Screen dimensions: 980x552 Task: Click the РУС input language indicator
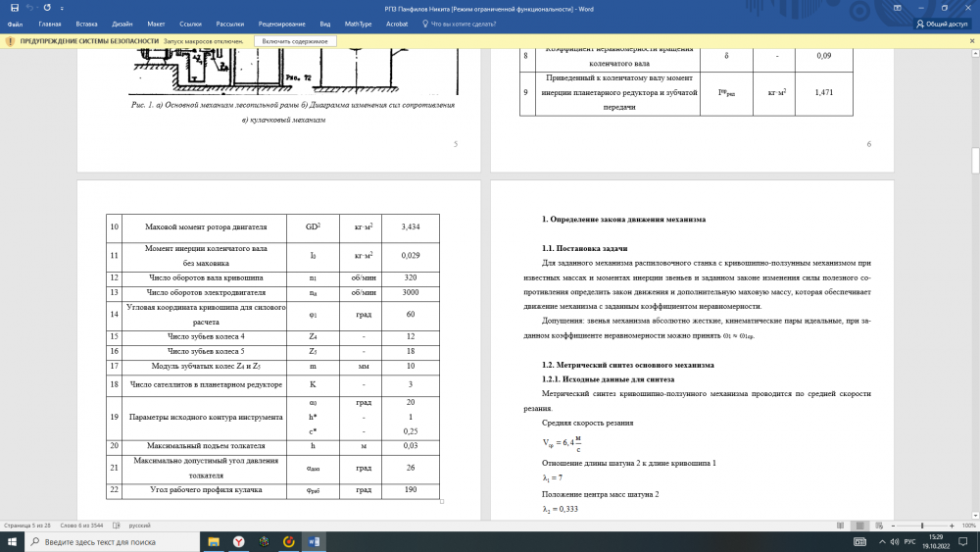pyautogui.click(x=910, y=542)
